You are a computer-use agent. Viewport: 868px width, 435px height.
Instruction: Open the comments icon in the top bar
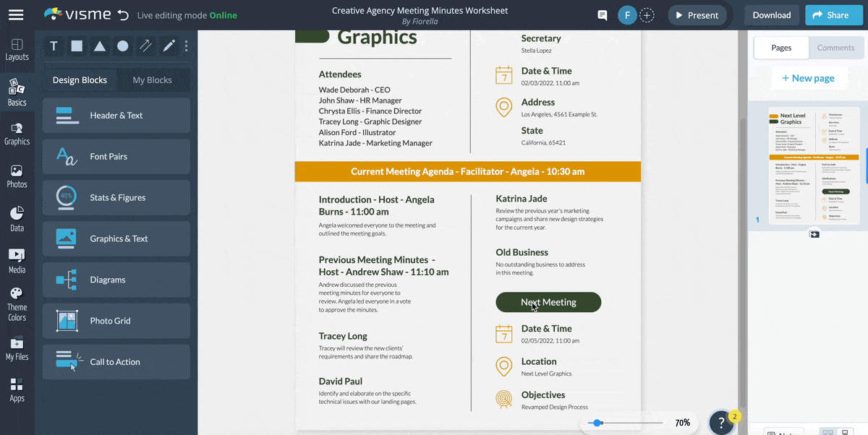[x=602, y=14]
